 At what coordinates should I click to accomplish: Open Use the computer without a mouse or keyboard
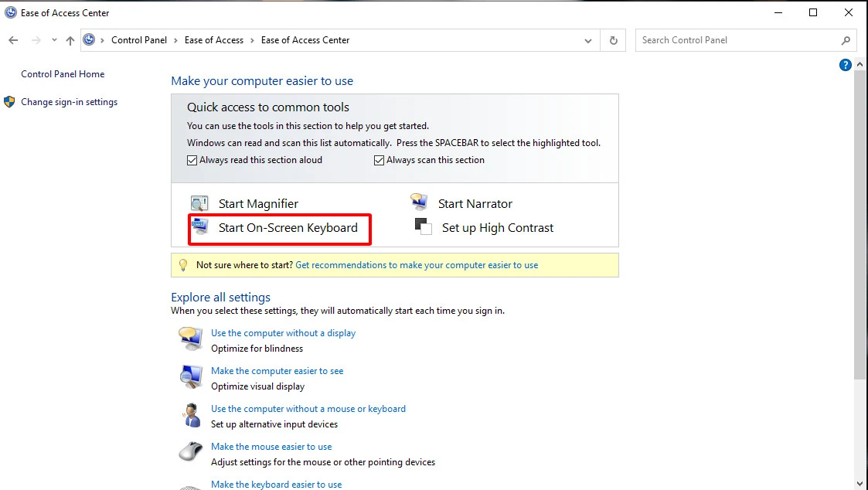point(308,409)
